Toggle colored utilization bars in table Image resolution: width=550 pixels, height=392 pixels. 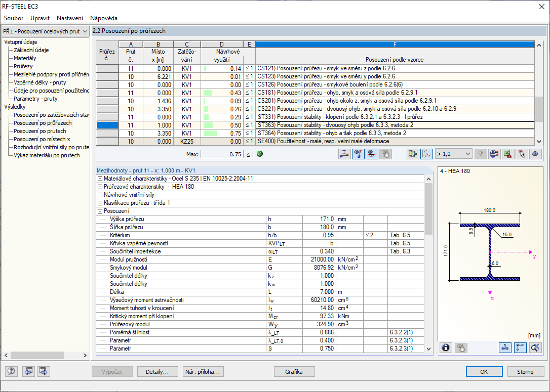pos(426,154)
